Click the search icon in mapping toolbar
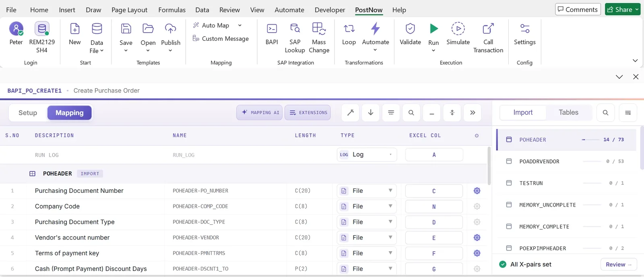 (411, 113)
